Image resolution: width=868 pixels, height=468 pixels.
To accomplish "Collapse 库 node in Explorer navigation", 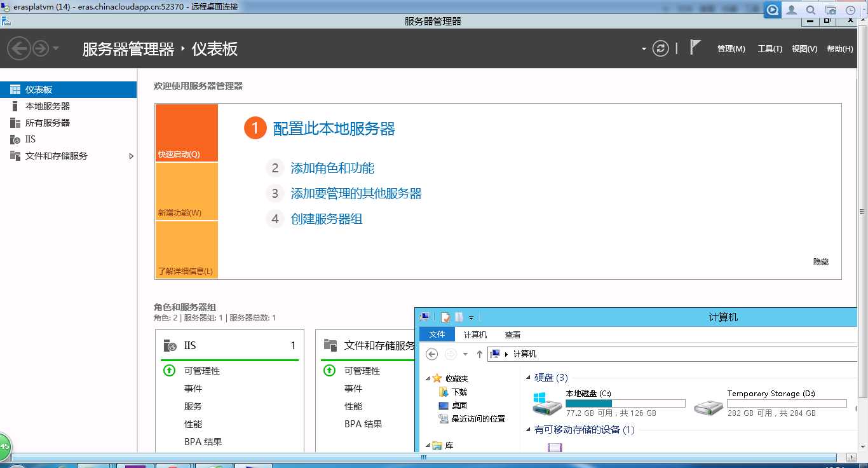I will click(x=426, y=446).
